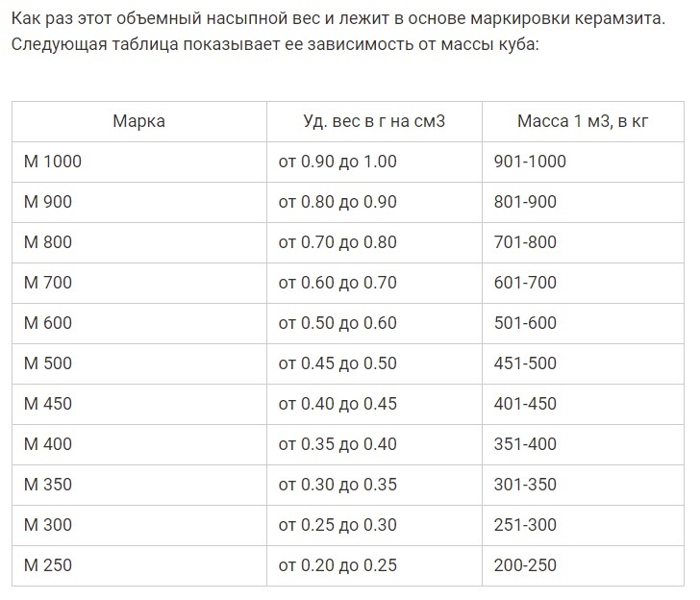Select the "М 1000" cell
The image size is (700, 600).
(x=53, y=162)
